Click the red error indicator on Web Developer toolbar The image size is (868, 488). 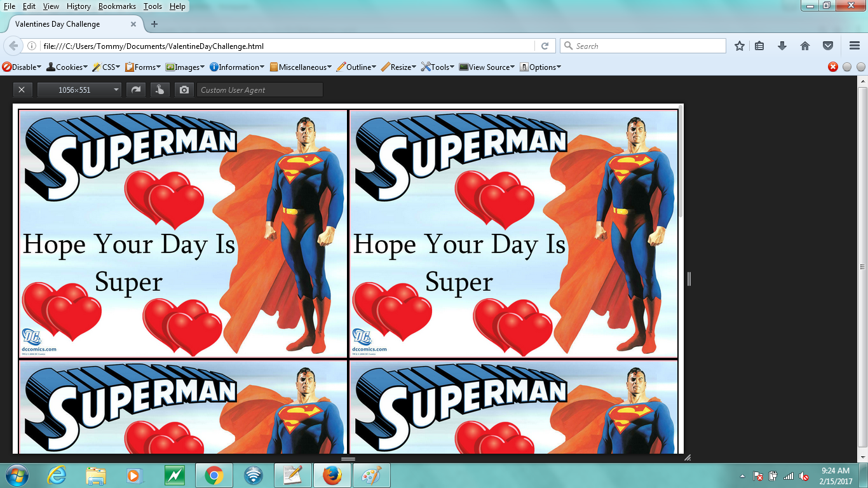pos(833,67)
